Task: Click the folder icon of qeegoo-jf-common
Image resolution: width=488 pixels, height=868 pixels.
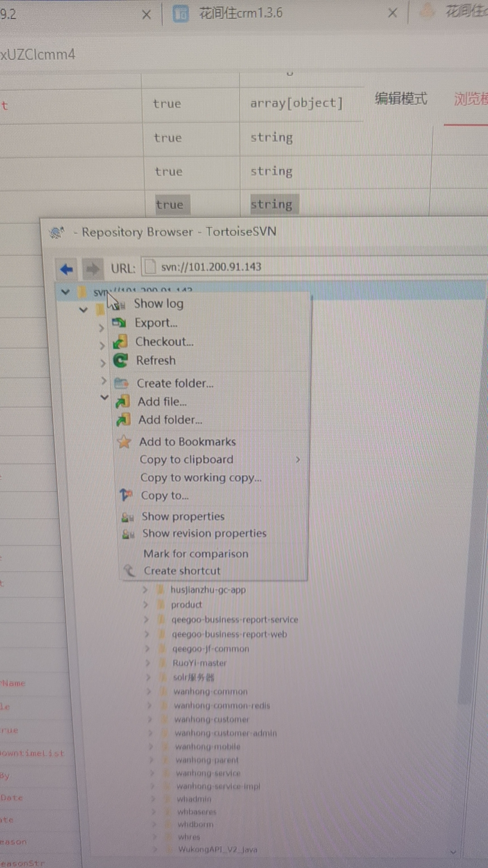Action: coord(163,649)
